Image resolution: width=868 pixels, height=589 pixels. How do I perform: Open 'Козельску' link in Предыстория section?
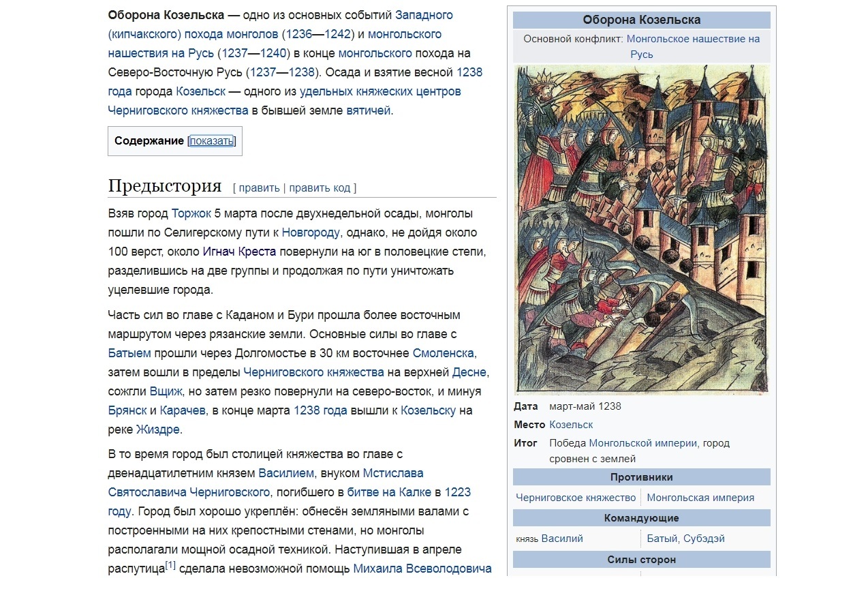click(x=428, y=410)
